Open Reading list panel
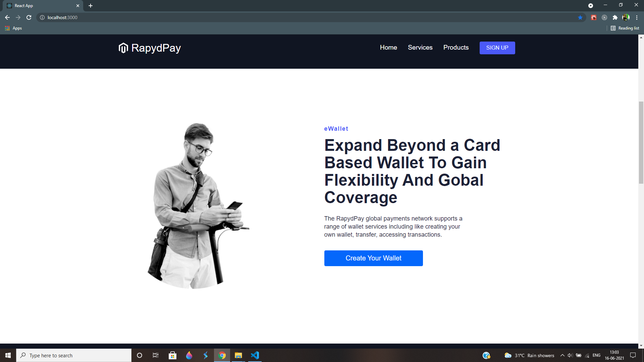Viewport: 644px width, 362px height. coord(625,28)
